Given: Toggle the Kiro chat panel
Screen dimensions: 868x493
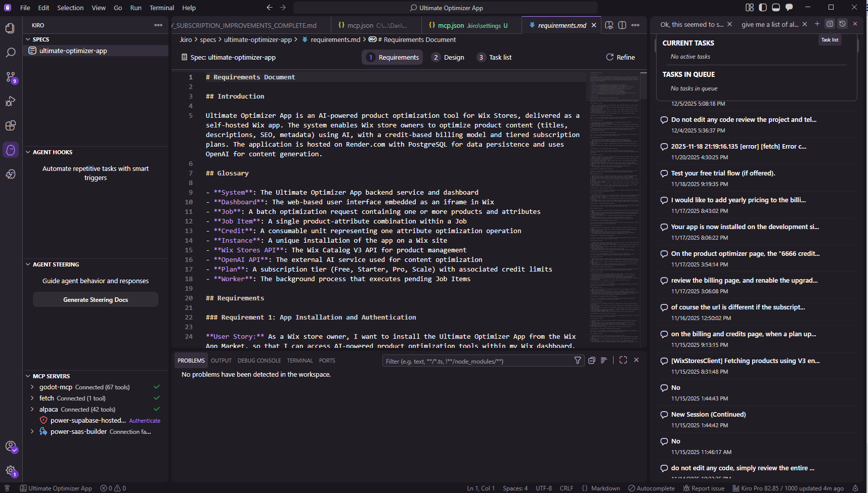Looking at the screenshot, I should (789, 8).
